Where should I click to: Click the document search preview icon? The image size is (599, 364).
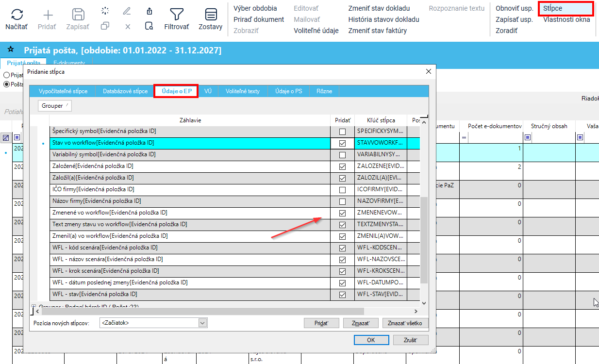click(x=149, y=26)
